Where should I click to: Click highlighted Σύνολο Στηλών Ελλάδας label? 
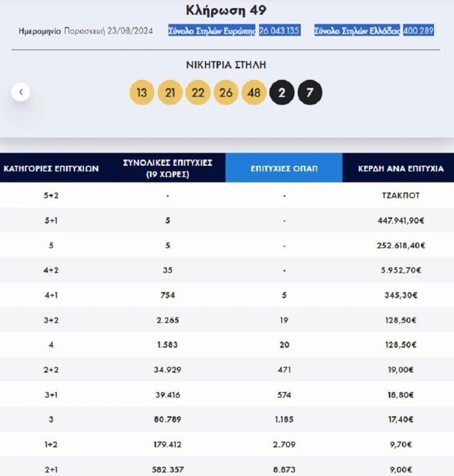point(357,31)
